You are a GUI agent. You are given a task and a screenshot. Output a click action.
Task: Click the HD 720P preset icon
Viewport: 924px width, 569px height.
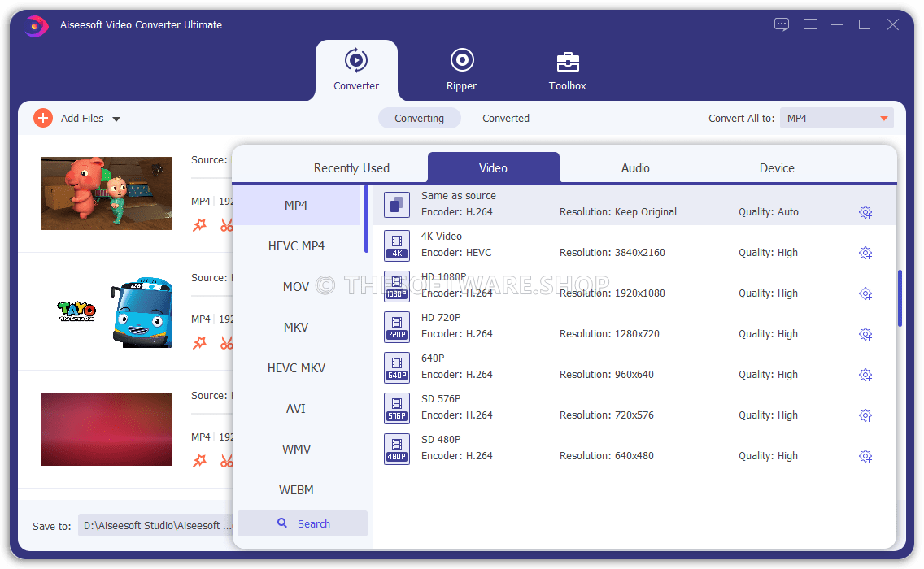397,326
